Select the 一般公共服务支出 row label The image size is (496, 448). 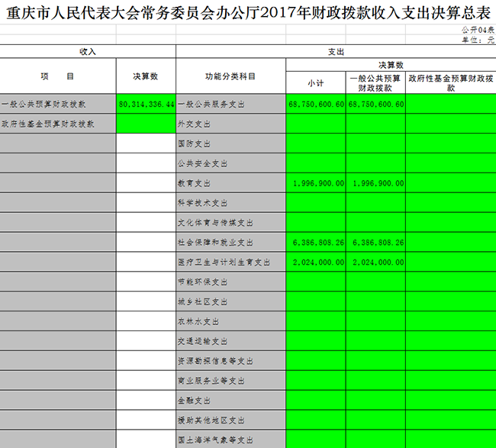click(x=230, y=103)
